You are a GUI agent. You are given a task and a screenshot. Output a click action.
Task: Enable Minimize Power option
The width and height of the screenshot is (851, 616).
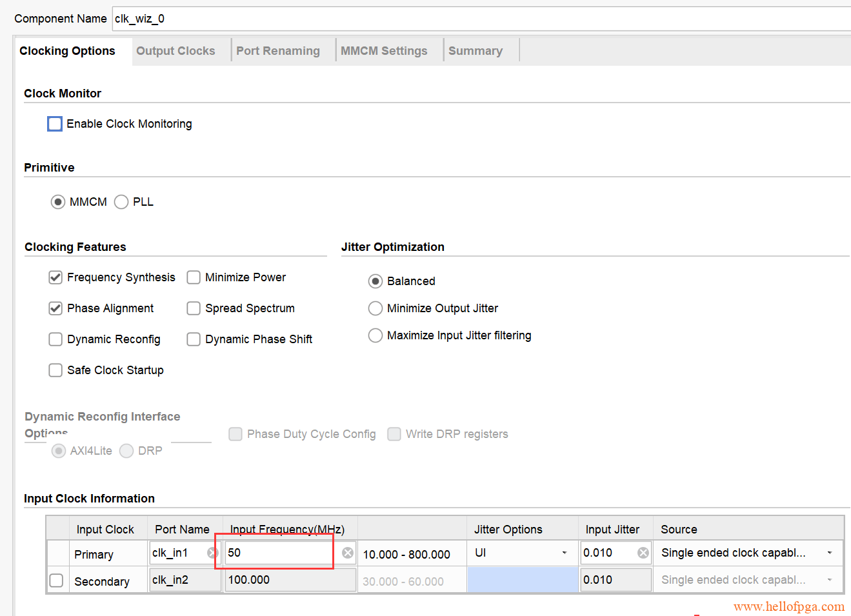[194, 277]
